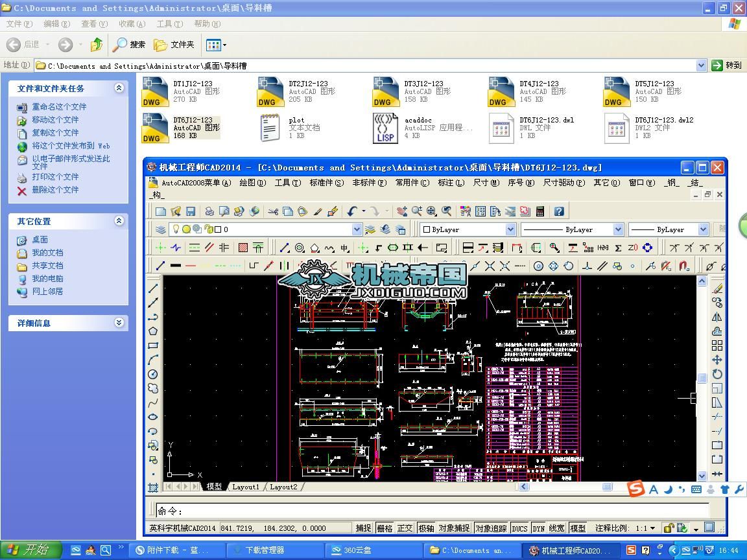Toggle 捕捉 snap mode in status bar

click(364, 528)
